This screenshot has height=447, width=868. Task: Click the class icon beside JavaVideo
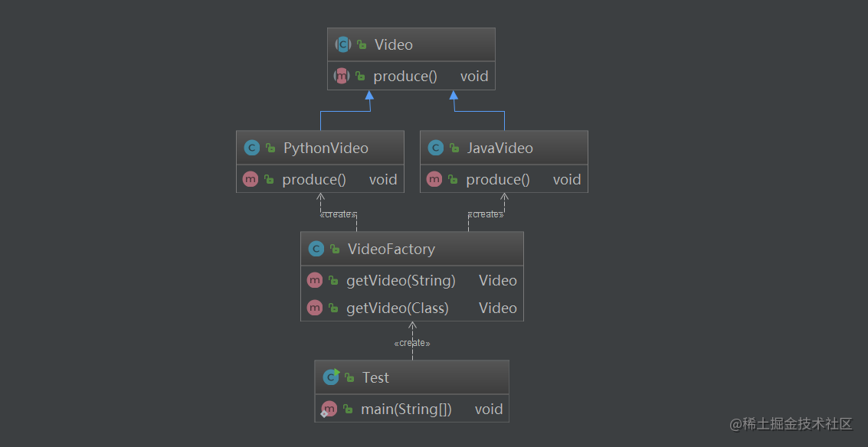click(x=435, y=147)
